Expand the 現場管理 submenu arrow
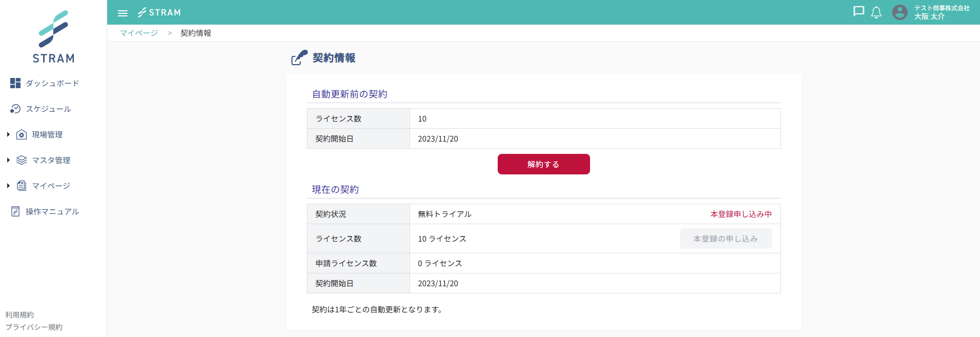 8,134
